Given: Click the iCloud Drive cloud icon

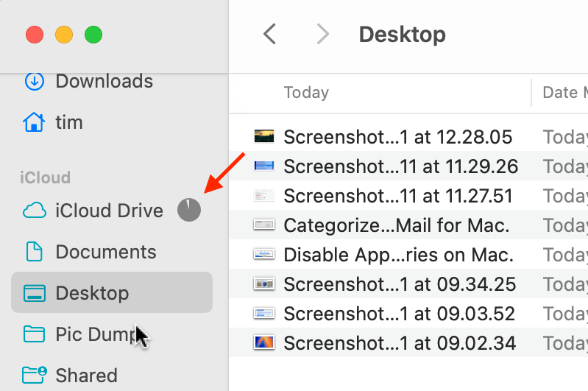Looking at the screenshot, I should point(34,211).
